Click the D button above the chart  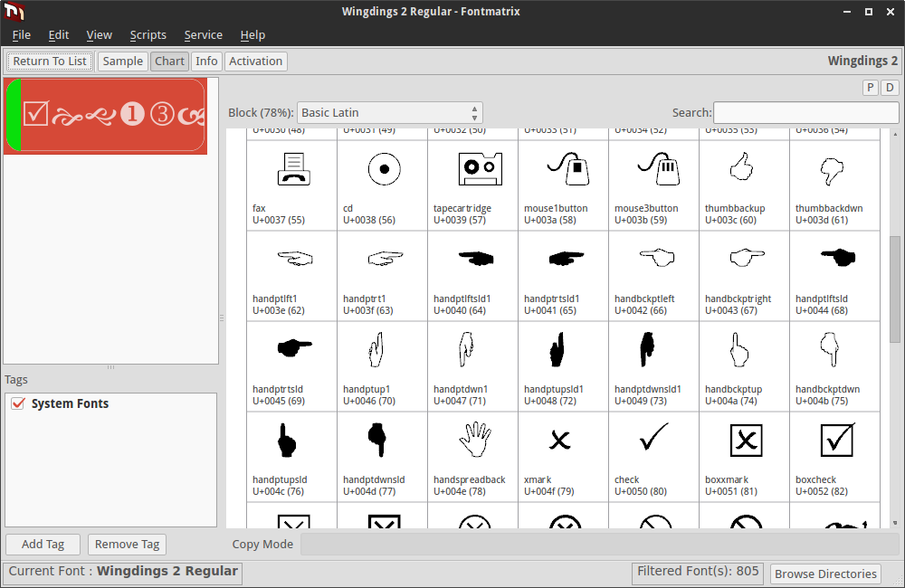click(x=890, y=88)
